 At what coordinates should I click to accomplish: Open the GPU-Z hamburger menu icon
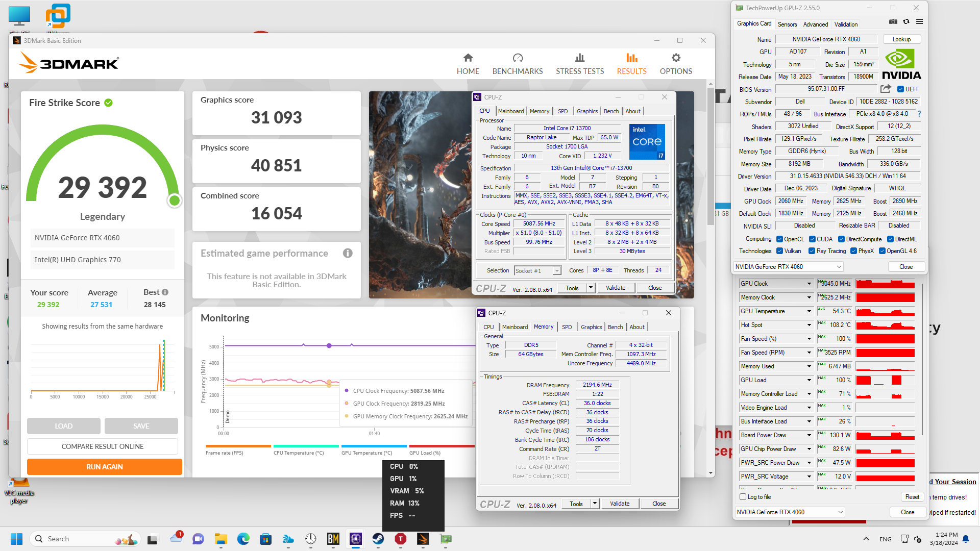coord(919,21)
